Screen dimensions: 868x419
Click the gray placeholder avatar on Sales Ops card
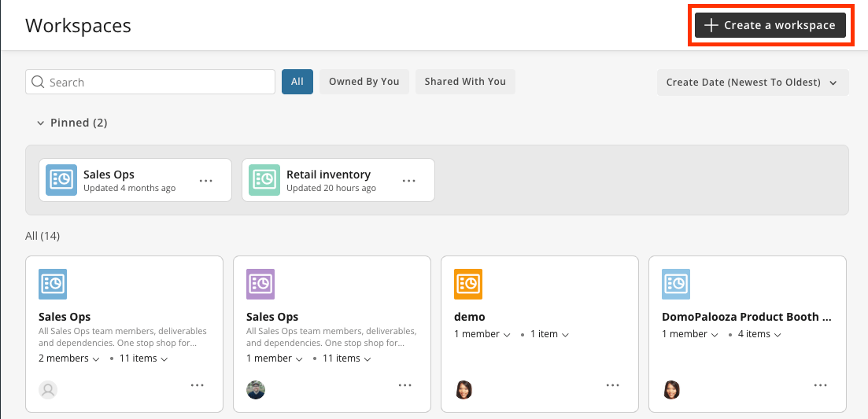pos(48,390)
